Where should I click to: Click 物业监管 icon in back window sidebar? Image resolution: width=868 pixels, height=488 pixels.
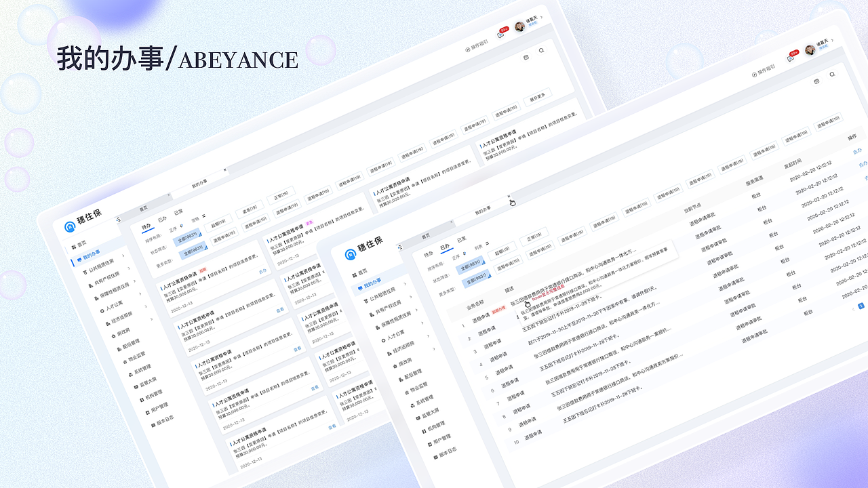[125, 361]
